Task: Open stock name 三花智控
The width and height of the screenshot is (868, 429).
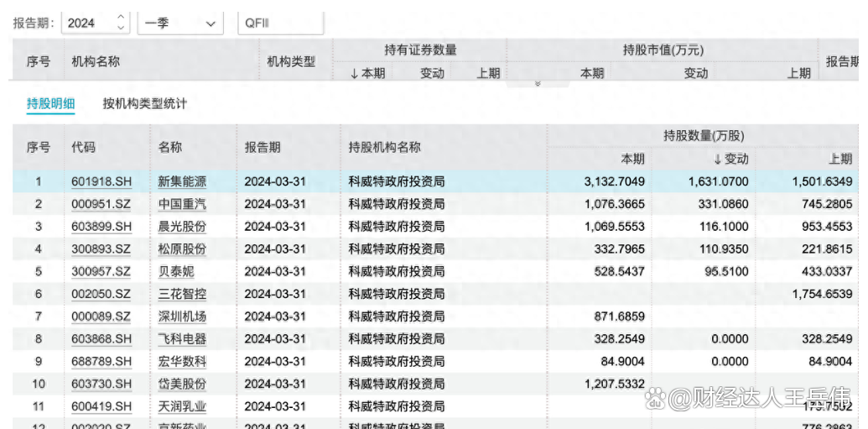Action: pos(182,294)
